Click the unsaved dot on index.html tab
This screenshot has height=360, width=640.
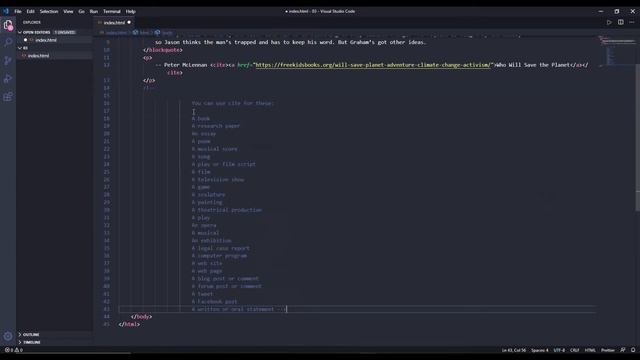coord(129,22)
